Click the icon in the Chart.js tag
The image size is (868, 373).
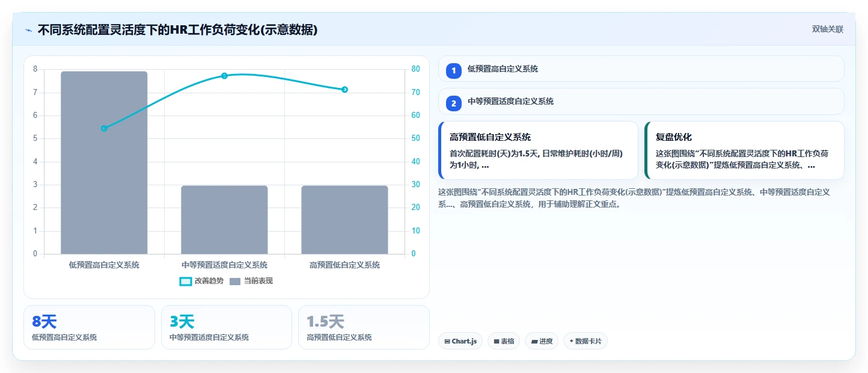pos(447,341)
